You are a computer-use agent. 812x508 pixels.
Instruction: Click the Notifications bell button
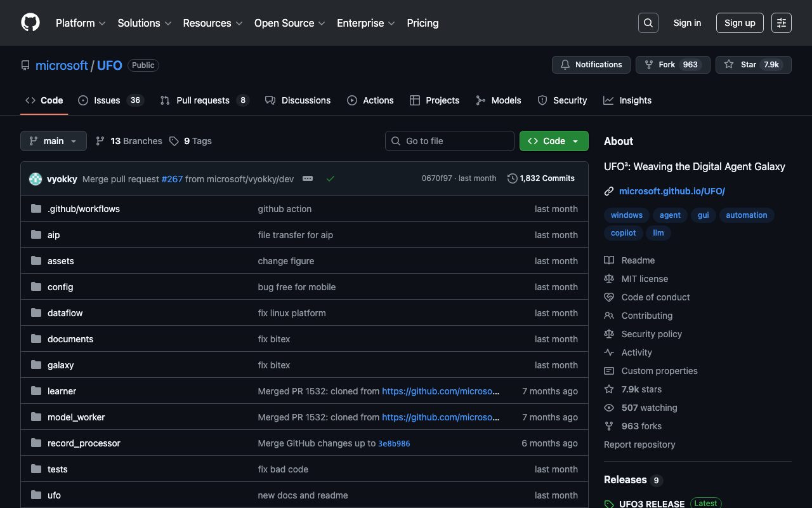(x=591, y=65)
